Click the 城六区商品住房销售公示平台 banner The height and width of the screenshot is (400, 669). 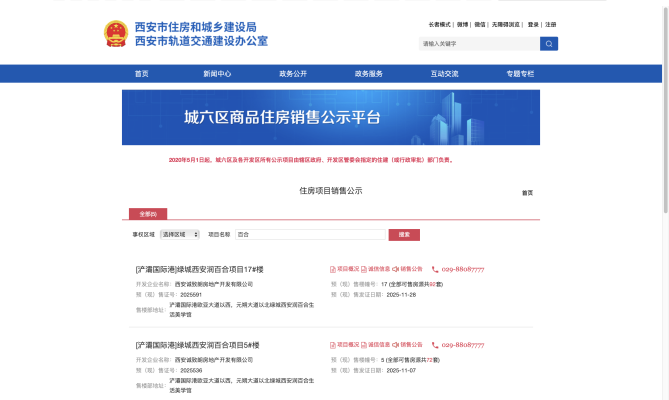click(331, 118)
